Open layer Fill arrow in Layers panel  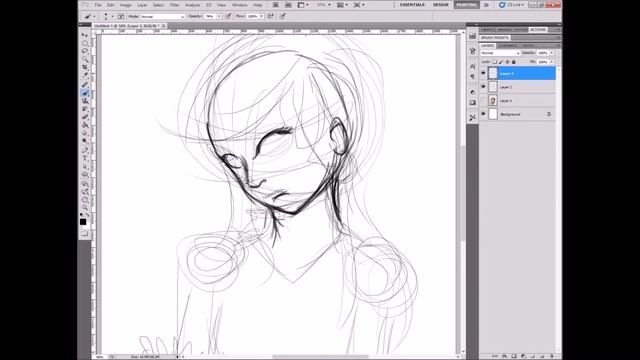click(x=552, y=62)
